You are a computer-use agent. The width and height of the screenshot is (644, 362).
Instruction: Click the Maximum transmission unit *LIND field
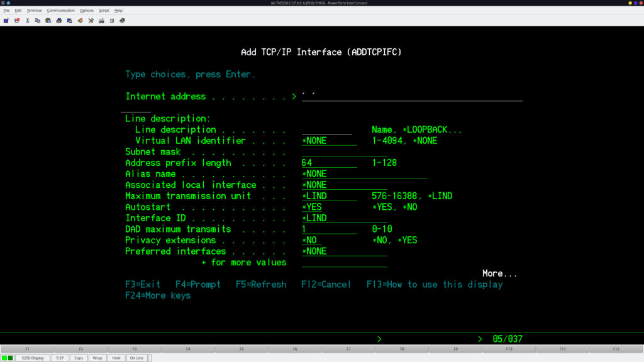click(x=330, y=196)
